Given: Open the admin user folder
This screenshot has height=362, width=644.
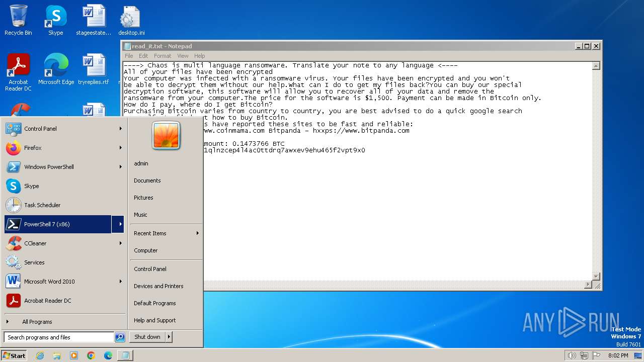Looking at the screenshot, I should point(166,163).
